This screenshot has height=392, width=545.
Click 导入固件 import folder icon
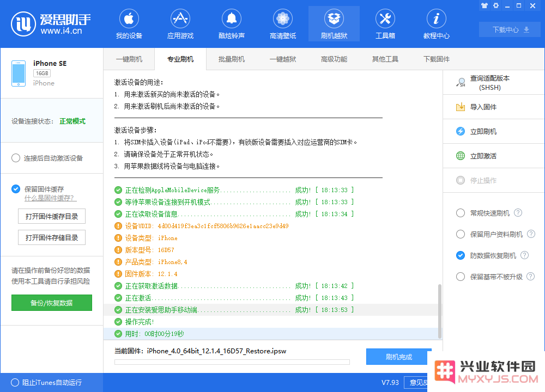461,107
